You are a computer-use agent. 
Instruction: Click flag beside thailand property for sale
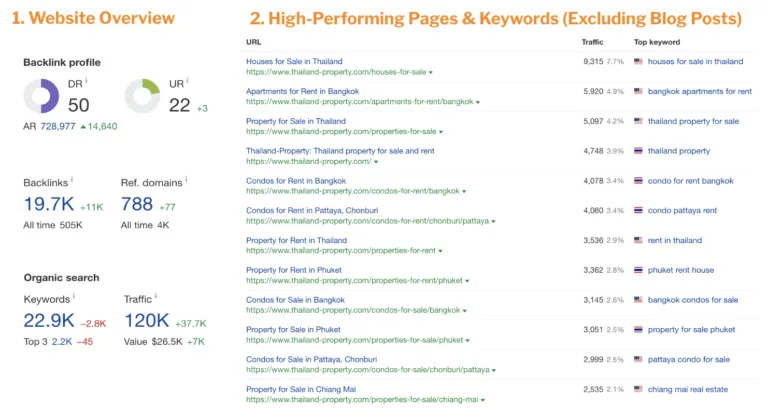pyautogui.click(x=638, y=121)
